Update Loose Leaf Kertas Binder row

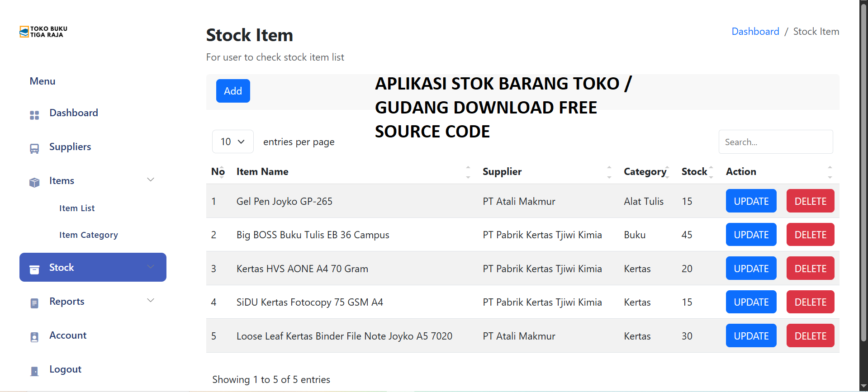coord(751,335)
